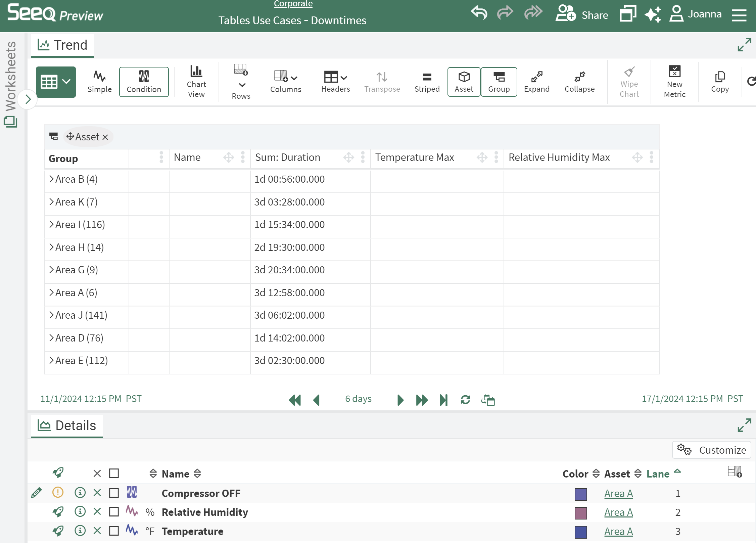Click the Wipe Chart icon
Screen dimensions: 756x543
tap(629, 82)
